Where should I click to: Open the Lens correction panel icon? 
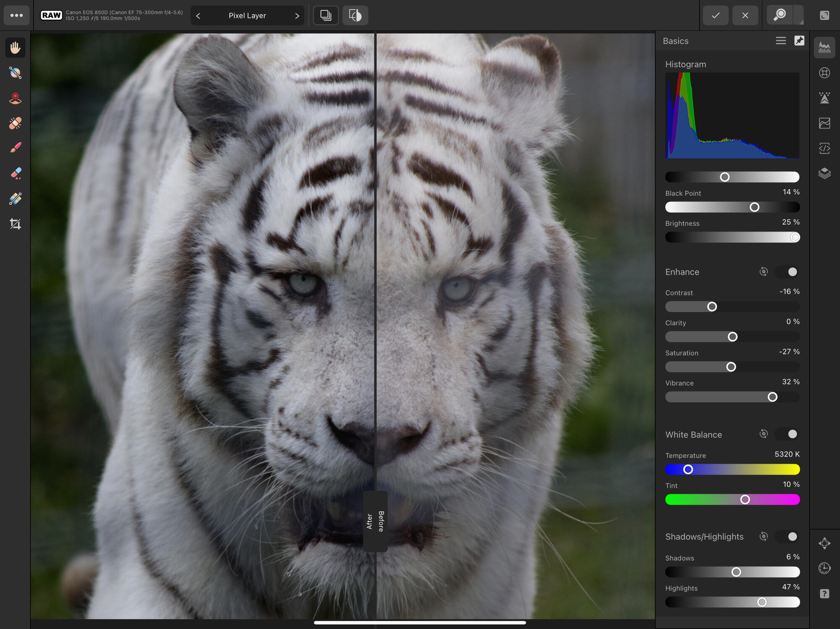pyautogui.click(x=824, y=73)
